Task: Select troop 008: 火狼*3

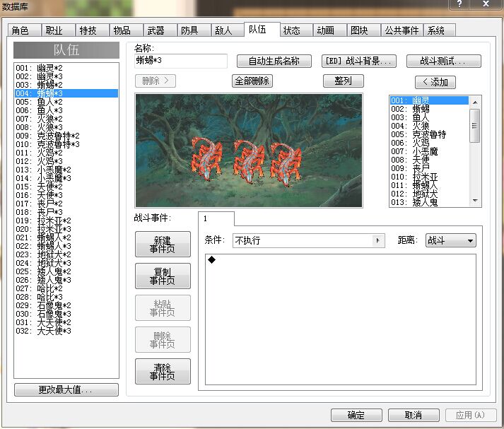Action: pos(66,127)
